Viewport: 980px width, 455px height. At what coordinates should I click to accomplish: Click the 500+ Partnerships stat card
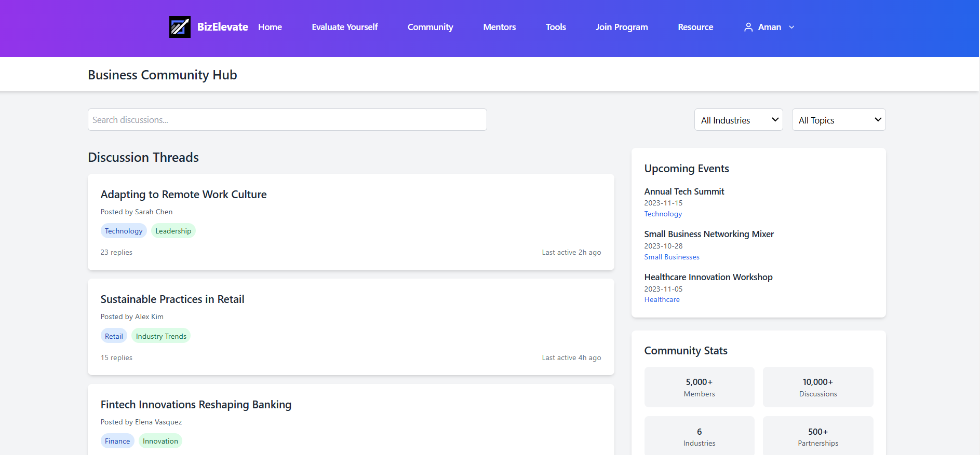pos(818,436)
